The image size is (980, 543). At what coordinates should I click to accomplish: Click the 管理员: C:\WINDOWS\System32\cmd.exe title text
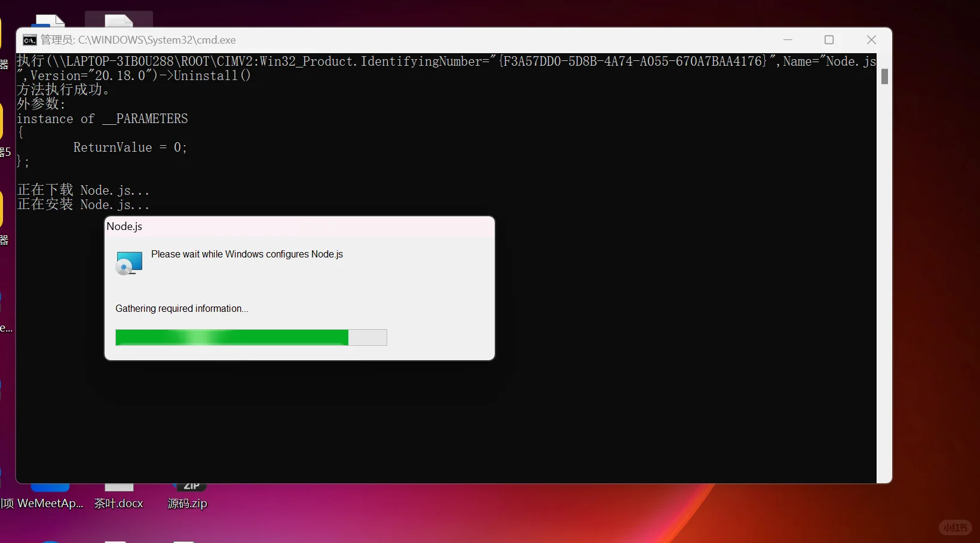pos(138,40)
